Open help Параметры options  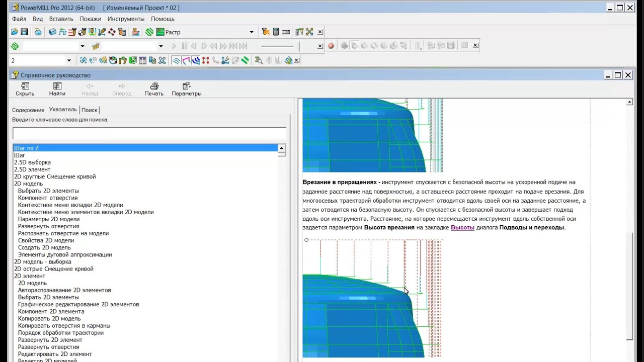click(x=187, y=89)
